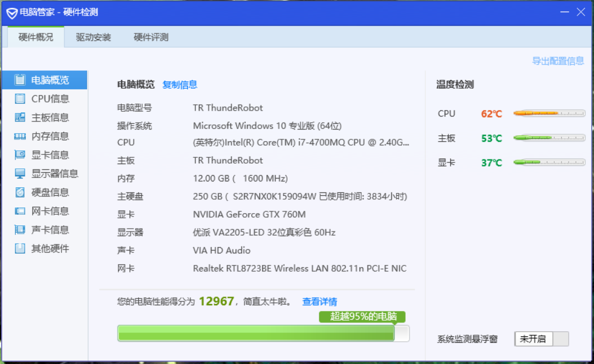Screen dimensions: 594x364
Task: Click the first TR ThundeRobot model value
Action: (228, 108)
